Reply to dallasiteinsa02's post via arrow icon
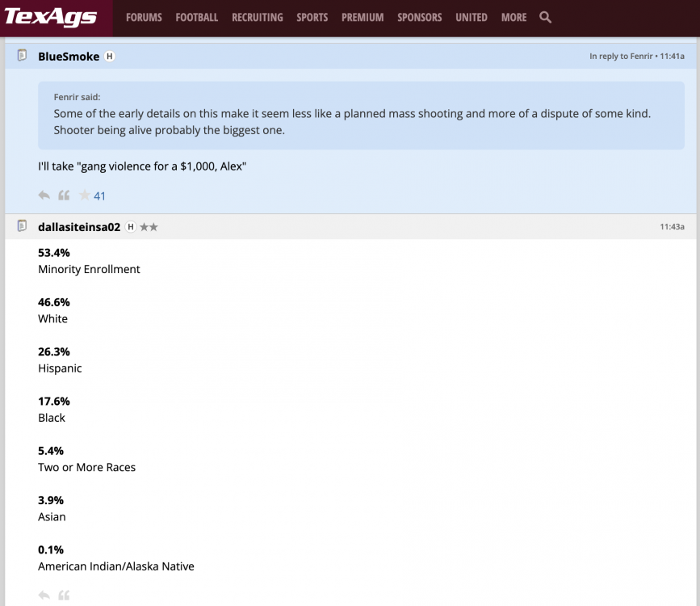This screenshot has height=606, width=700. (x=44, y=595)
